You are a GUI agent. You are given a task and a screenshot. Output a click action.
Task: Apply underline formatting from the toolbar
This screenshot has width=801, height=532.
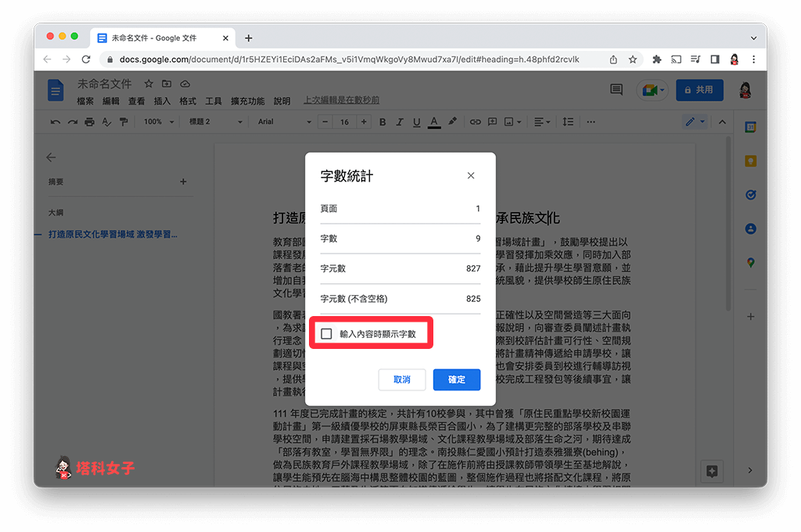pos(416,121)
